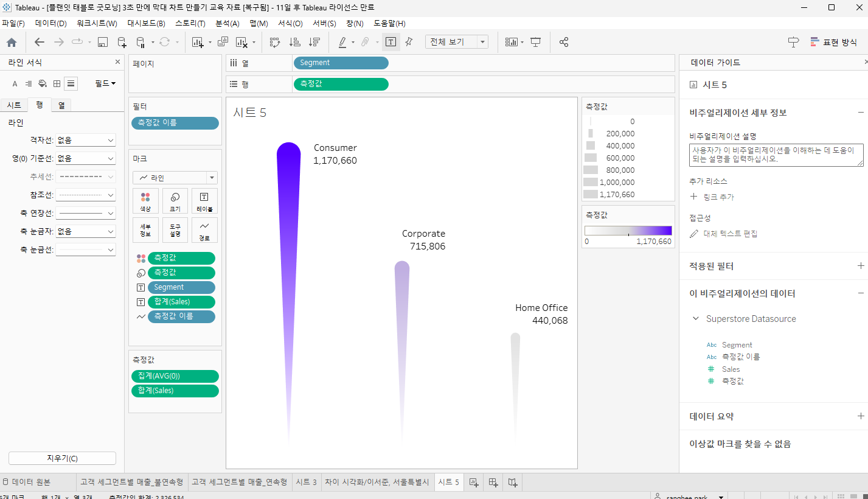Collapse the 비주얼리제이션 세부 정보 section
This screenshot has height=499, width=868.
click(861, 113)
